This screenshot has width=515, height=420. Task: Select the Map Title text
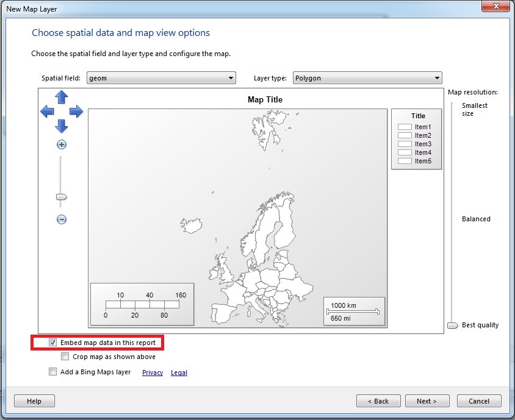265,99
